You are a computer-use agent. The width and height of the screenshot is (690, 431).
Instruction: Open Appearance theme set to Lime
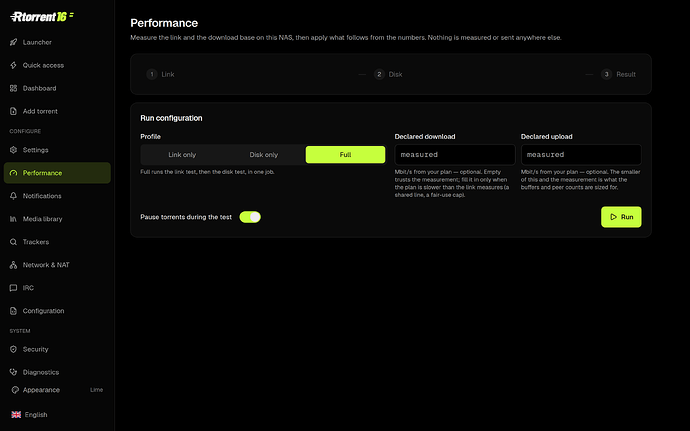[x=57, y=390]
